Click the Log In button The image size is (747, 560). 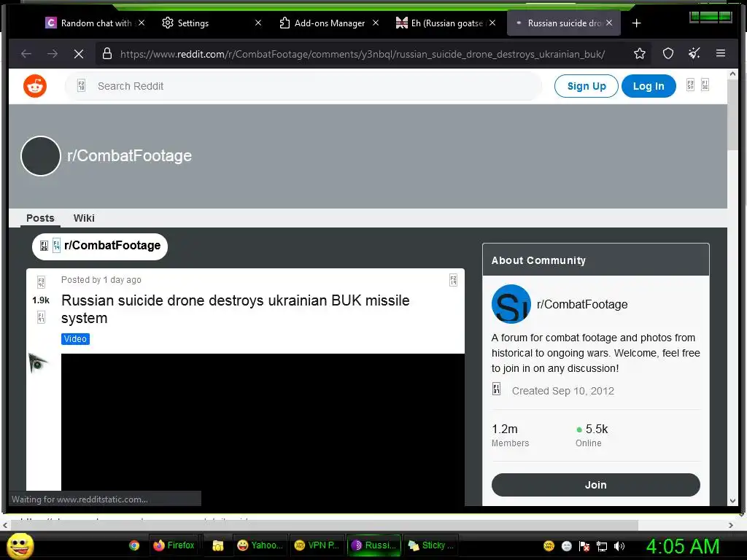click(x=649, y=86)
